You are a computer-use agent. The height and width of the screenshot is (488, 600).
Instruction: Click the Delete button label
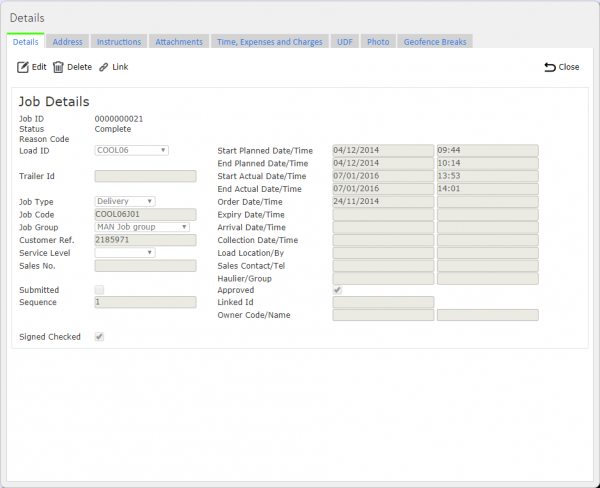pyautogui.click(x=80, y=67)
